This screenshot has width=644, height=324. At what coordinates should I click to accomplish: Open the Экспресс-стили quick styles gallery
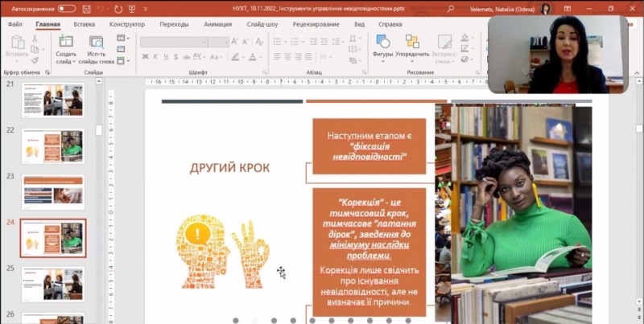click(444, 49)
